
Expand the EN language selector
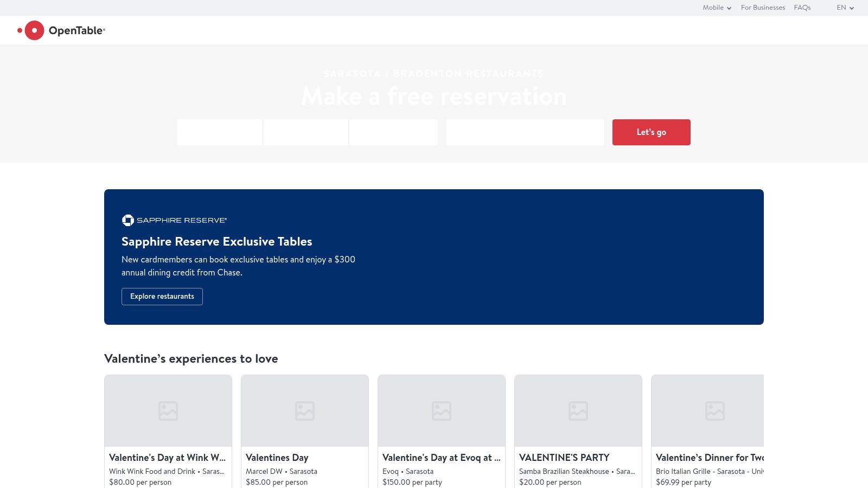pos(845,8)
